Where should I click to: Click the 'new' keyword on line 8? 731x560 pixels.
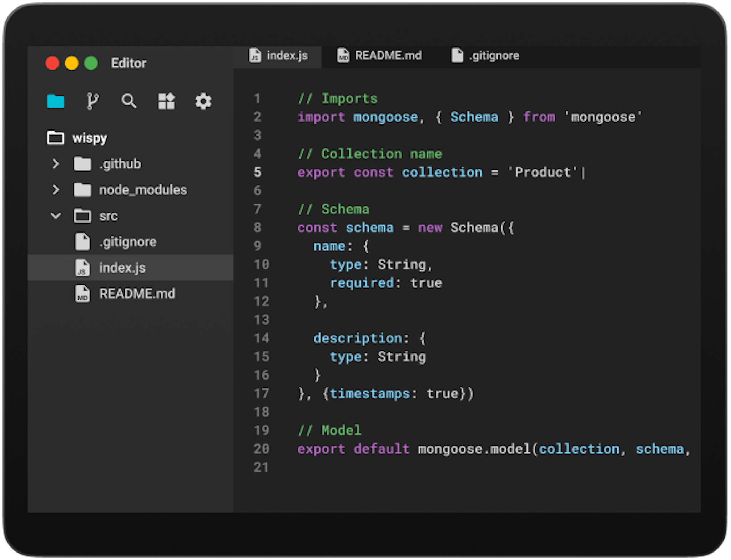click(430, 228)
